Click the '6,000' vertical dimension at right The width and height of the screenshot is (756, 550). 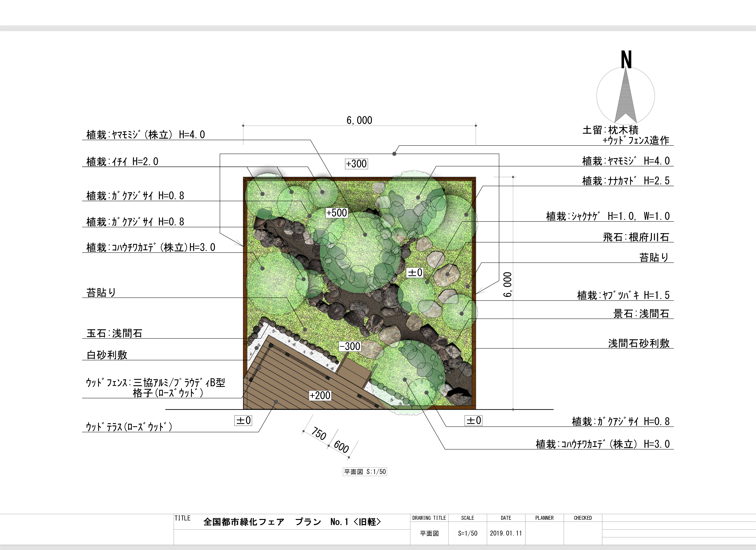click(x=507, y=285)
